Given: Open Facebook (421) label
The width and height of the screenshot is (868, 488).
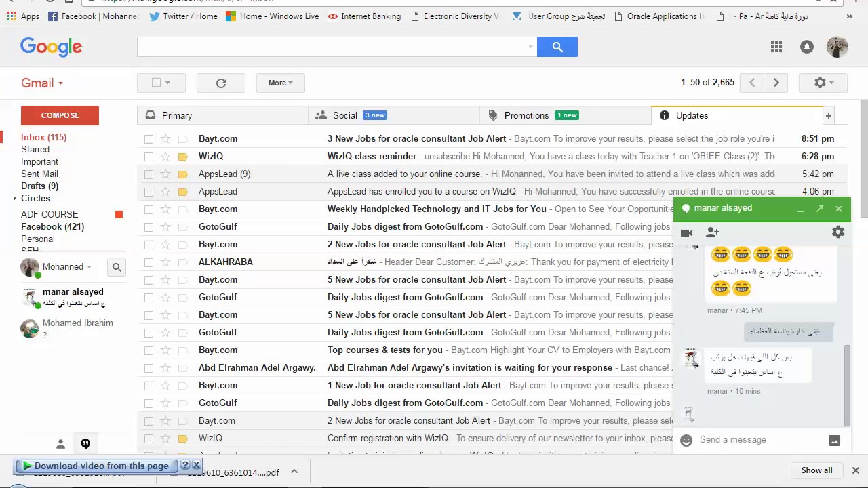Looking at the screenshot, I should [x=52, y=226].
